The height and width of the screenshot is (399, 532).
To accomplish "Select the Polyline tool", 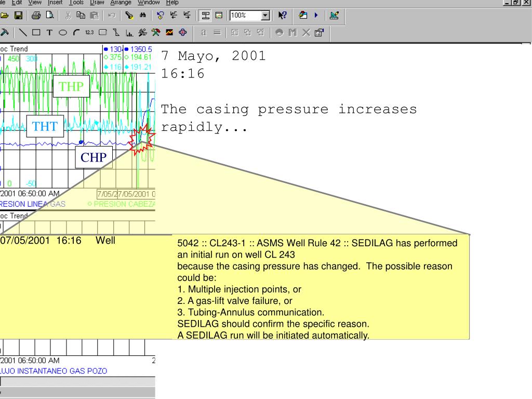I will coord(116,33).
